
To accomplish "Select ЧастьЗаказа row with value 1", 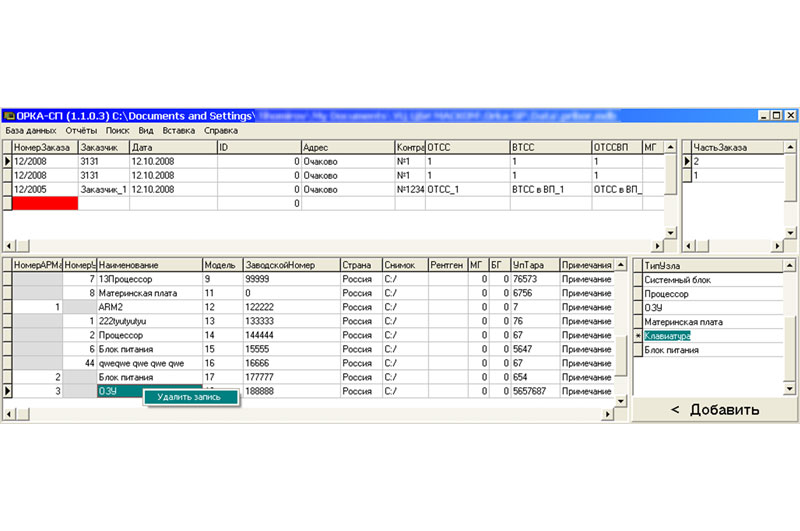I will click(737, 175).
